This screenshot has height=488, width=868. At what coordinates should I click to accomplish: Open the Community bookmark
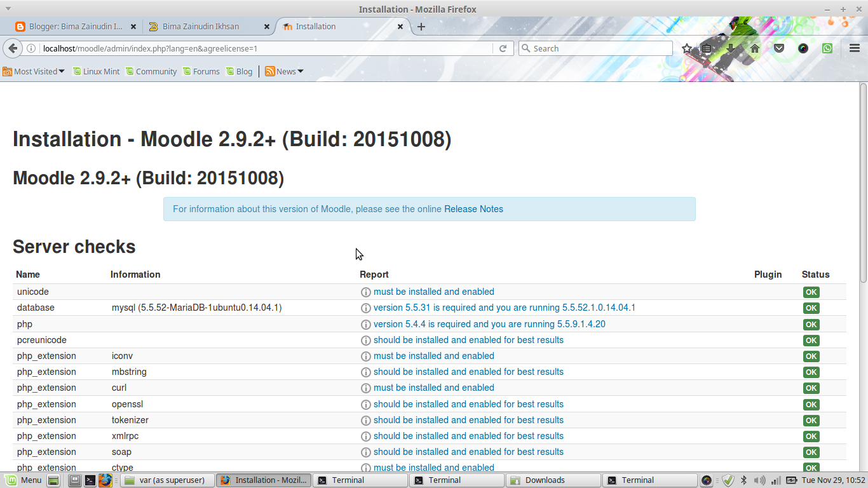point(151,71)
